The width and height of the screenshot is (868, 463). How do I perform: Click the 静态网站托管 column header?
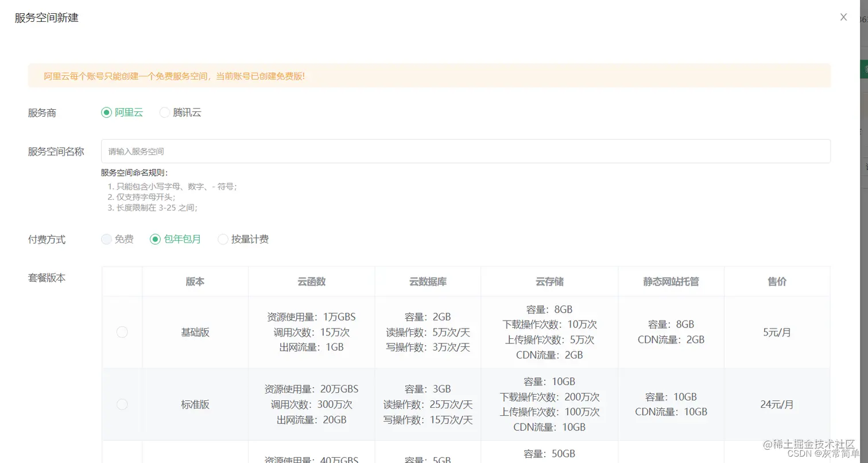click(x=671, y=281)
